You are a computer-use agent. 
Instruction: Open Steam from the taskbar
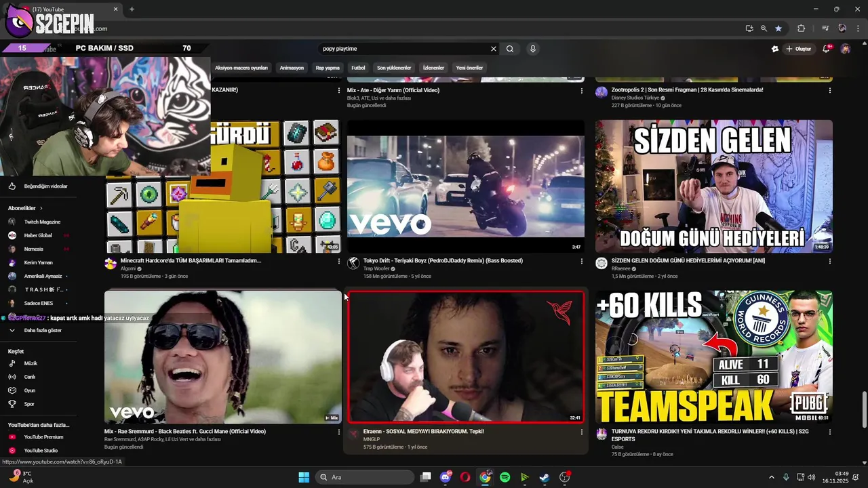545,477
